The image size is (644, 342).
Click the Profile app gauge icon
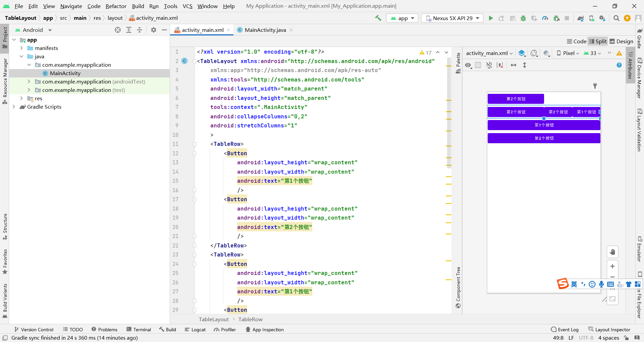[x=545, y=18]
